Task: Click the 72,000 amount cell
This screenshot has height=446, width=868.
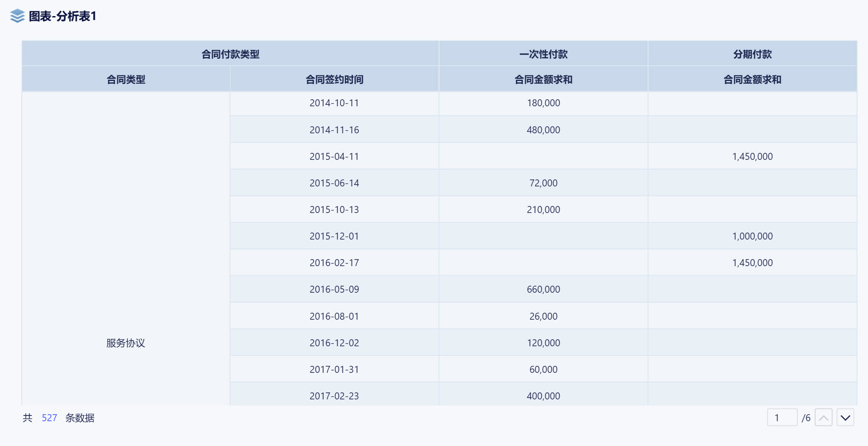Action: pyautogui.click(x=543, y=183)
